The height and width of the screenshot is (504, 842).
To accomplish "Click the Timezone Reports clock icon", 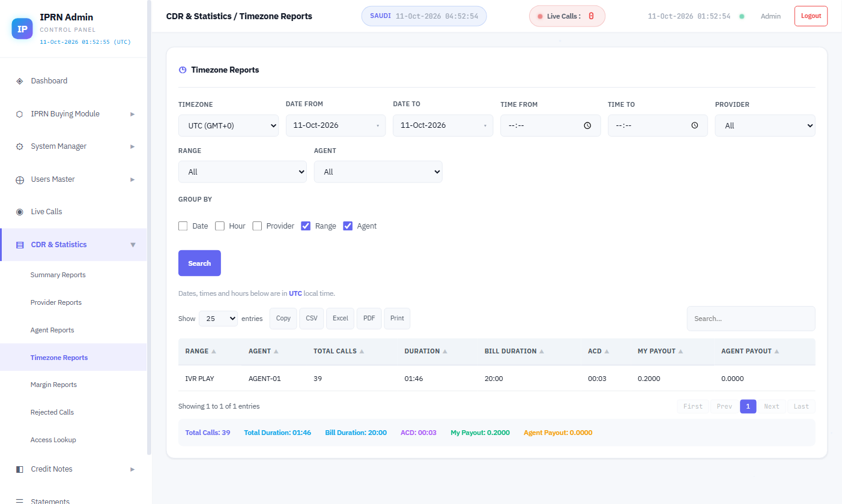I will point(183,70).
